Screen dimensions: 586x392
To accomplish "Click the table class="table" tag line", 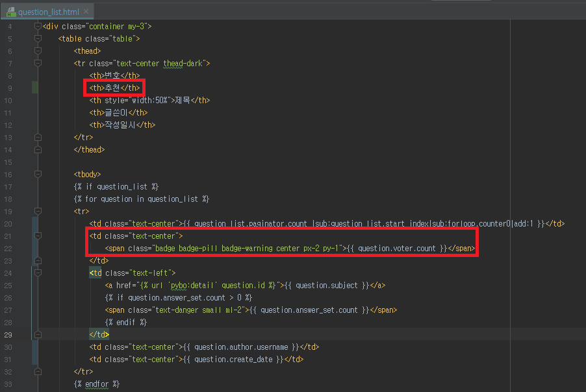I will click(x=99, y=39).
